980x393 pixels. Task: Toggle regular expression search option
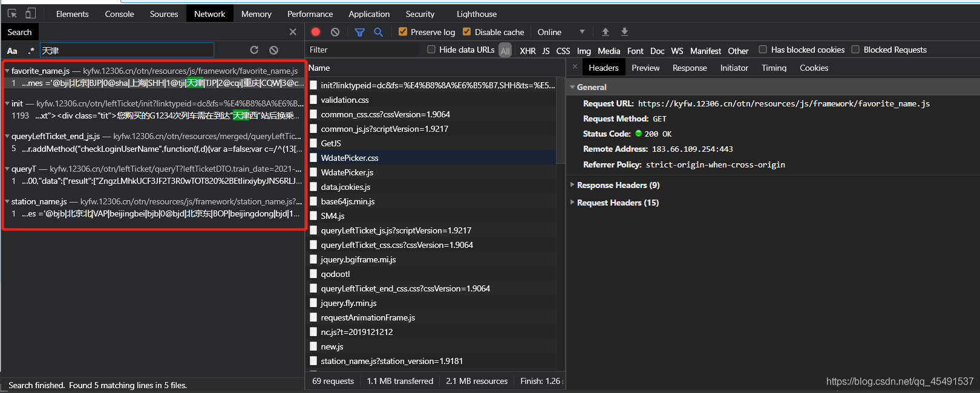(x=31, y=51)
